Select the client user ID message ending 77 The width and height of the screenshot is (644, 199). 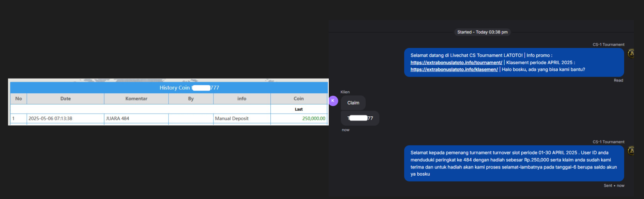tap(360, 118)
